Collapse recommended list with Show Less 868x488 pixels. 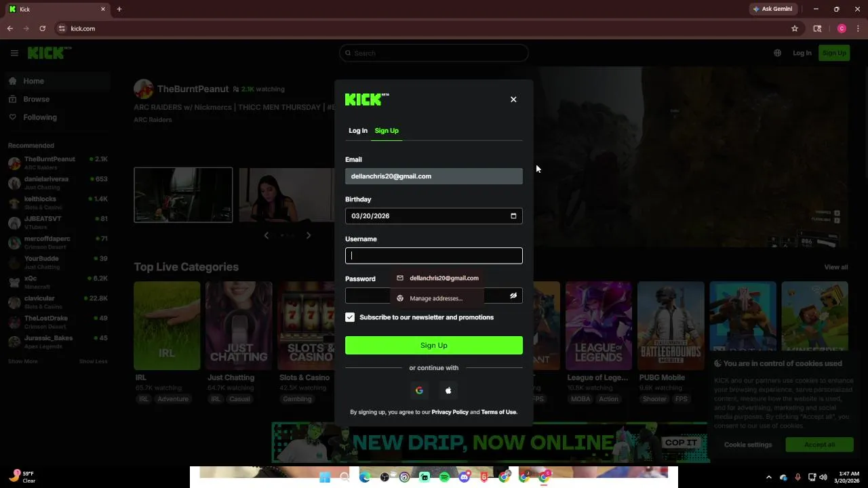(x=93, y=361)
